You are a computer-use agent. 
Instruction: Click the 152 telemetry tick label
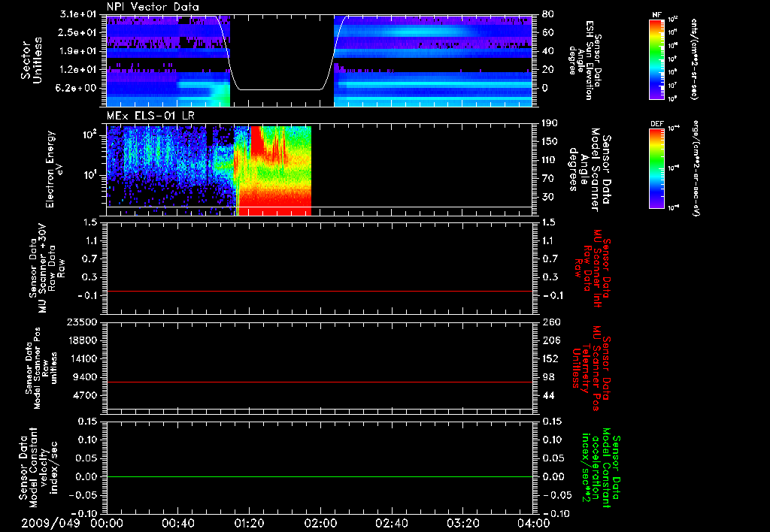[x=550, y=358]
